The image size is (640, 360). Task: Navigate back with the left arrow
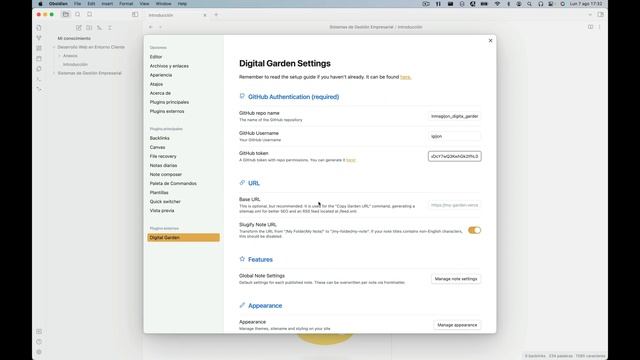coord(151,27)
